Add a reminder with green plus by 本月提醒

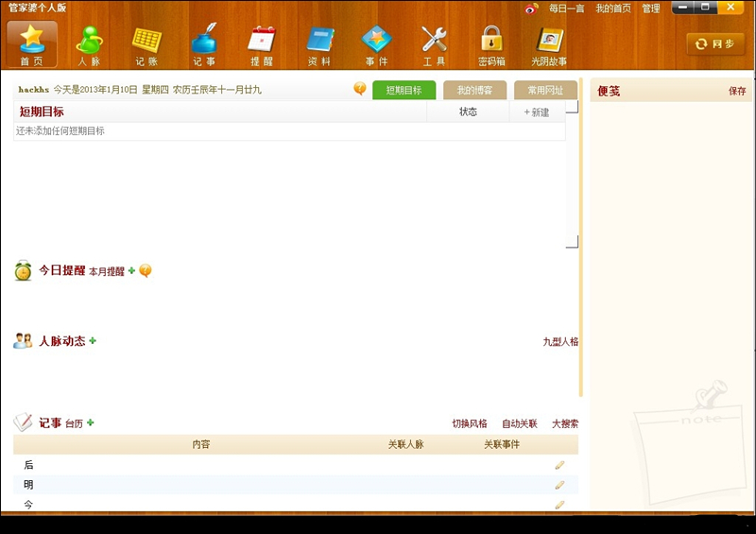click(131, 270)
